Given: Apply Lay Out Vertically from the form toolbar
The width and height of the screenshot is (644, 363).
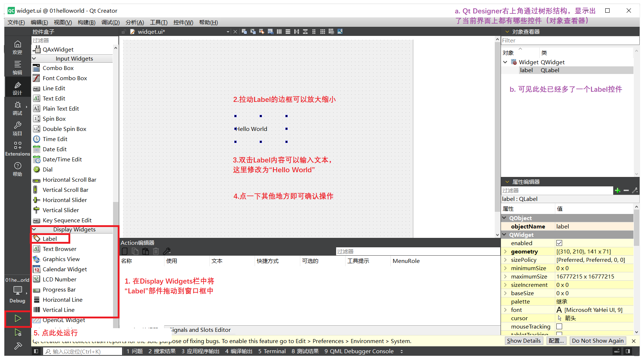Looking at the screenshot, I should pos(288,32).
